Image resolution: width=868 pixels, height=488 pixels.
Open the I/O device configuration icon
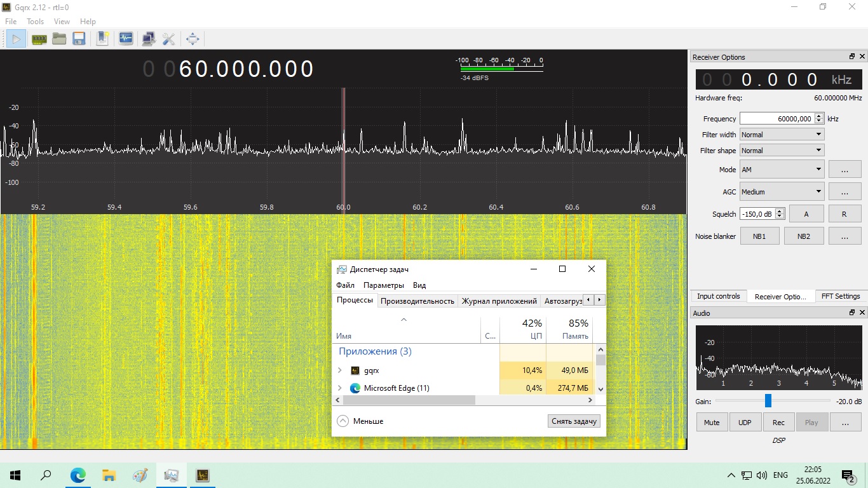pos(39,39)
